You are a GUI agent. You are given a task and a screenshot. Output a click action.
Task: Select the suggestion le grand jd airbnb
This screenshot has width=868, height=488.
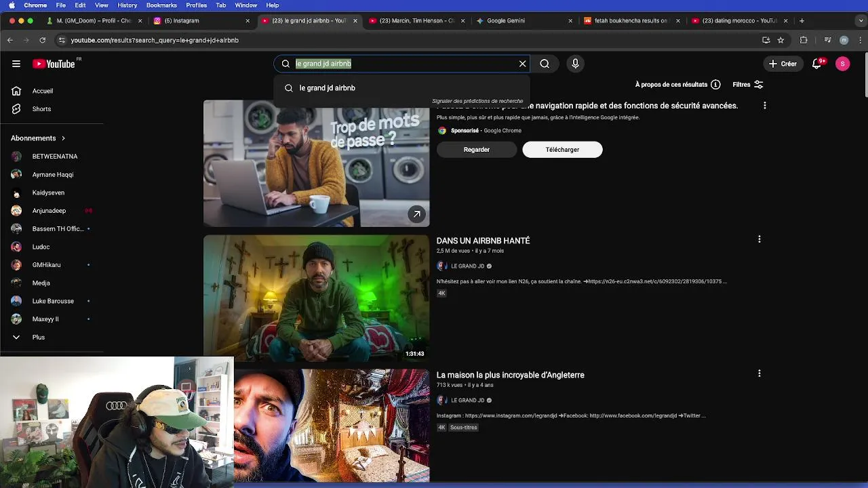tap(401, 88)
